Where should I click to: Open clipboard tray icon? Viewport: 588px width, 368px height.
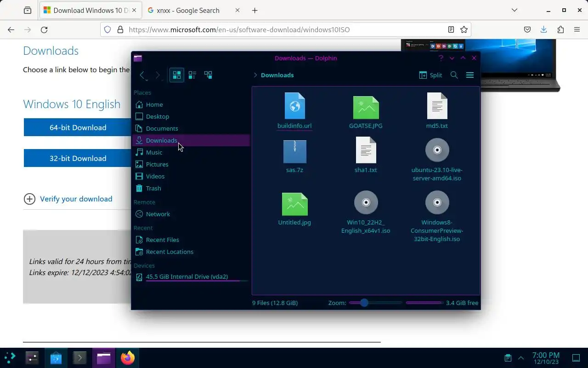[508, 358]
